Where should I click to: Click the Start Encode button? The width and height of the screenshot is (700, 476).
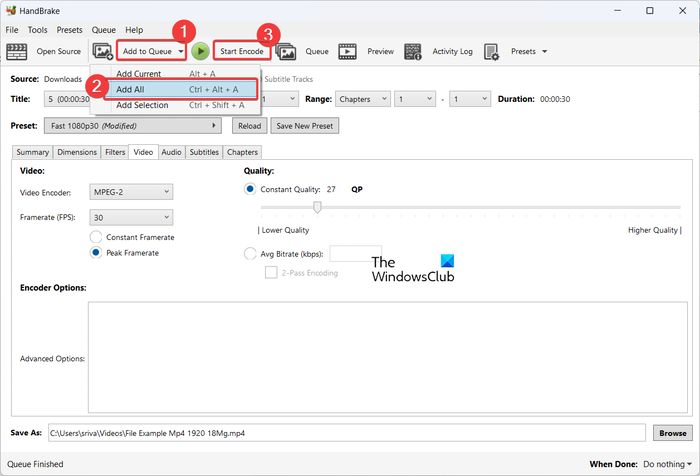[242, 51]
